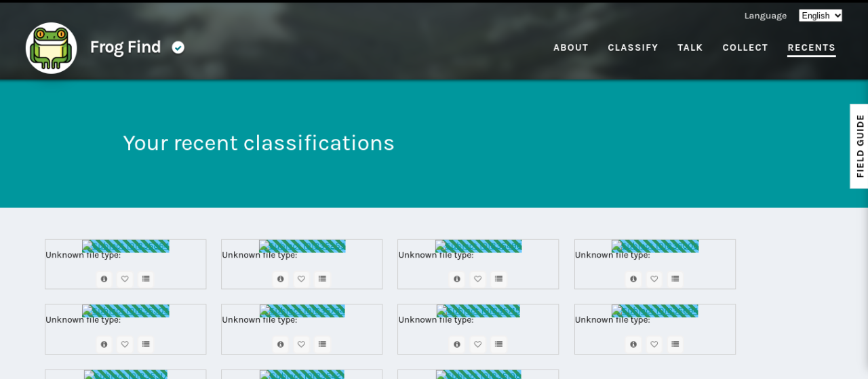Open collections list icon, second top-row card

point(322,279)
